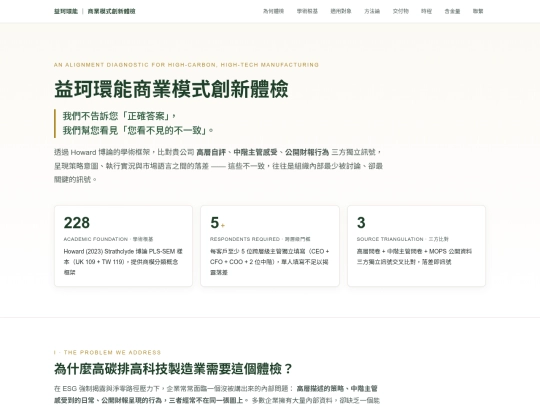Click 商業模式創新體檢 site title in the header

[111, 11]
